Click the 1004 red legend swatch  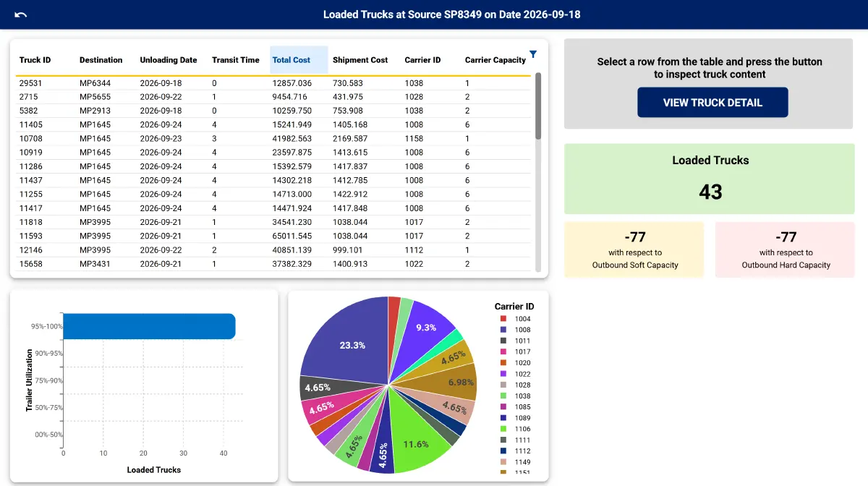coord(503,318)
